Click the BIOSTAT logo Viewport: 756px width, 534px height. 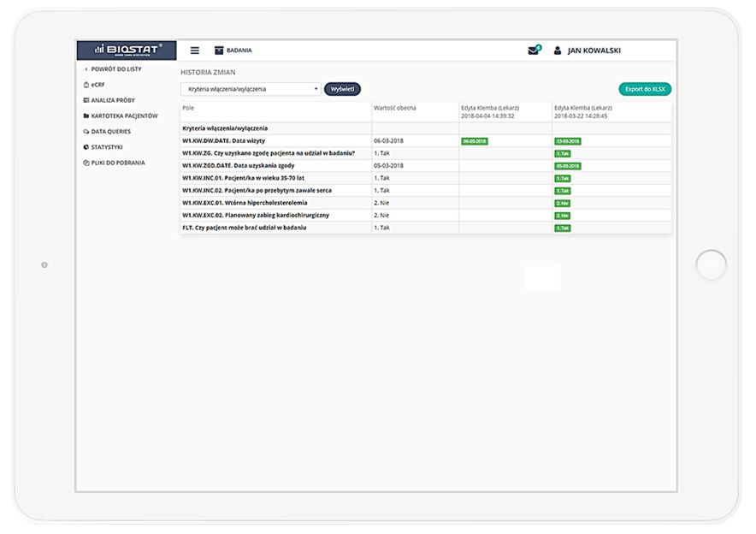coord(125,50)
